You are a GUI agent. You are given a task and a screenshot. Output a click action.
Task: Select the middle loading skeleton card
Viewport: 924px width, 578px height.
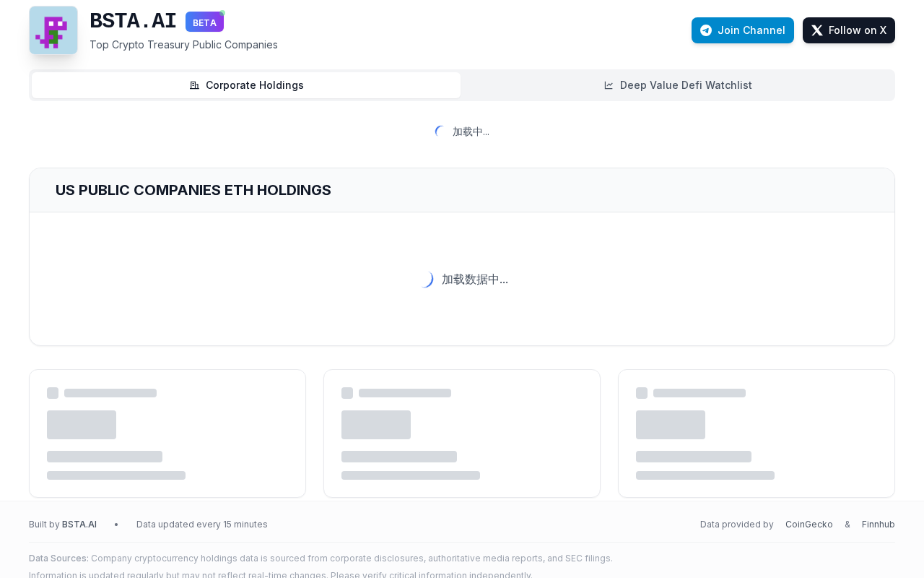pyautogui.click(x=462, y=433)
